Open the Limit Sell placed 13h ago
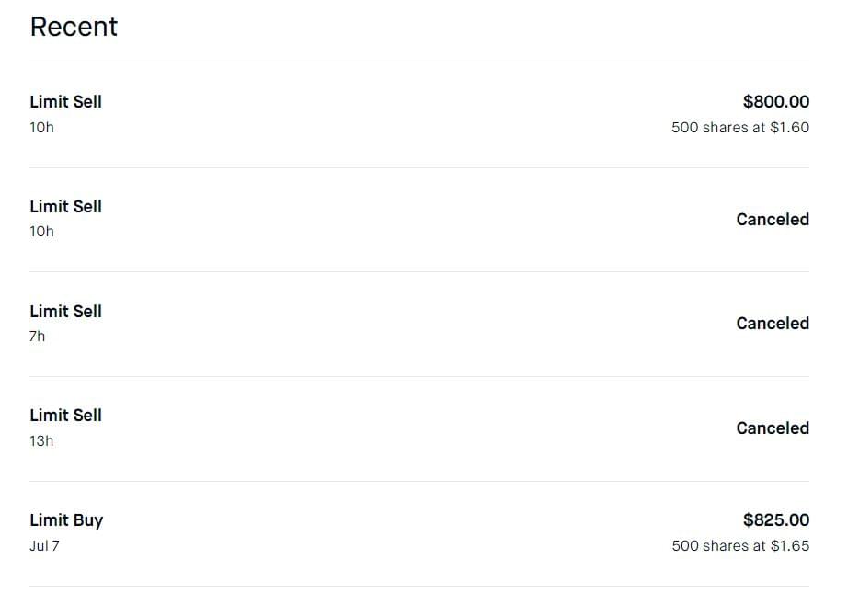Viewport: 859px width, 616px height. [66, 416]
